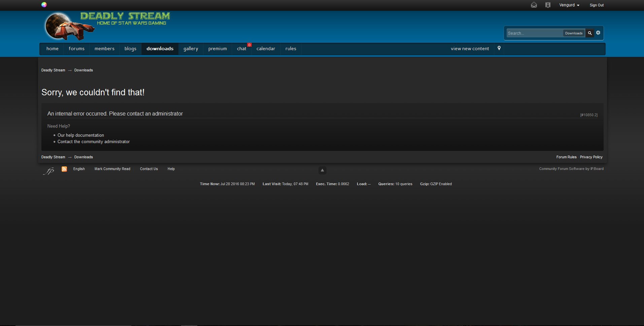The height and width of the screenshot is (326, 644).
Task: Click the orange RSS feed icon
Action: coord(64,169)
